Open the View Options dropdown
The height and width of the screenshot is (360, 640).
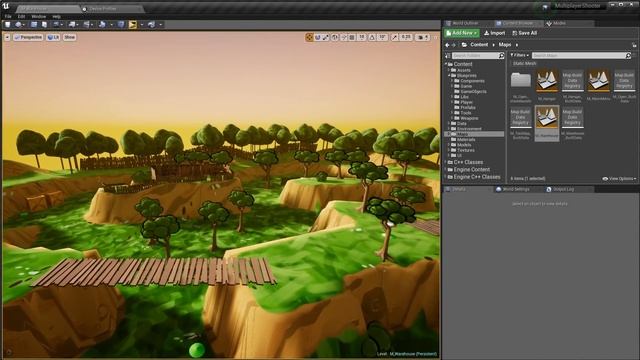click(x=619, y=179)
